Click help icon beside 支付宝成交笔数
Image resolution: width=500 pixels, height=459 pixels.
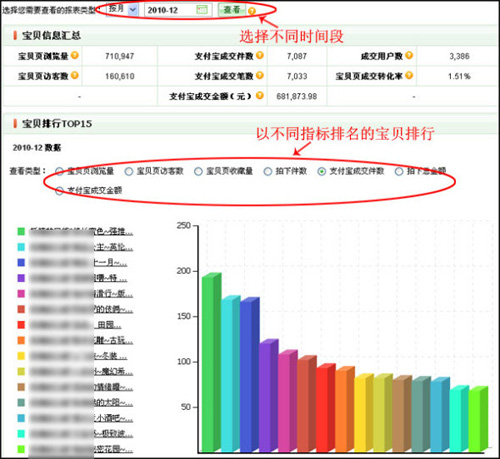260,76
